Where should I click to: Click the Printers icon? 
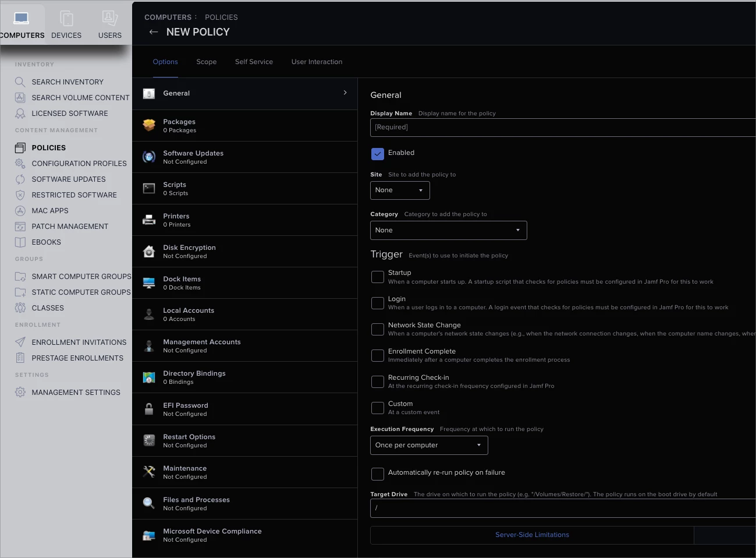click(149, 220)
